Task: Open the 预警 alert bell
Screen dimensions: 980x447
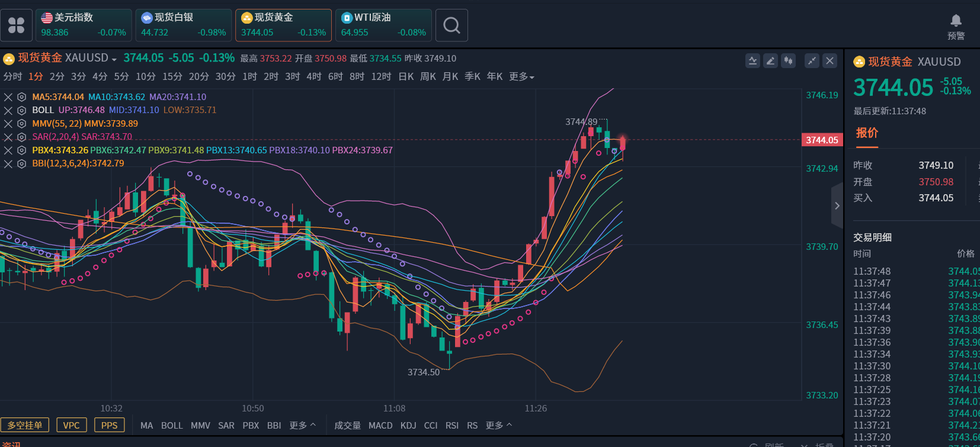Action: (x=956, y=27)
